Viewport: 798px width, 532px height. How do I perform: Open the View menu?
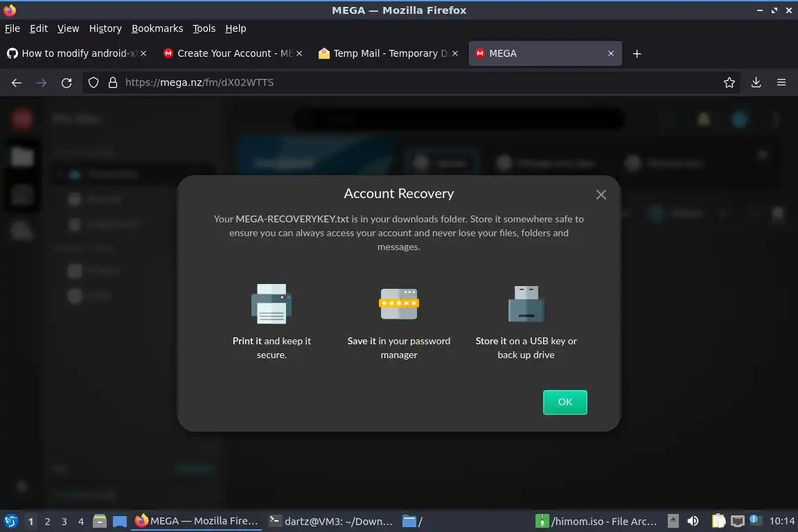pos(68,28)
